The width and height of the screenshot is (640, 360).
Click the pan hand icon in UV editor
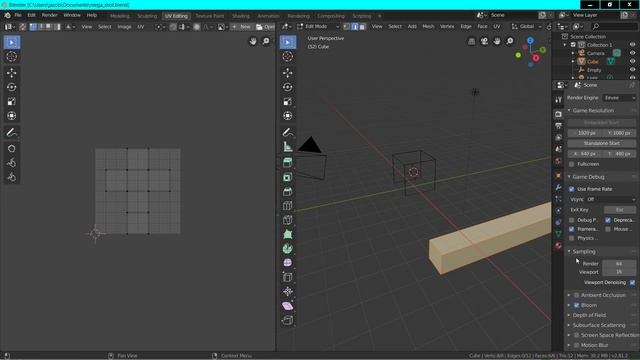pyautogui.click(x=253, y=41)
